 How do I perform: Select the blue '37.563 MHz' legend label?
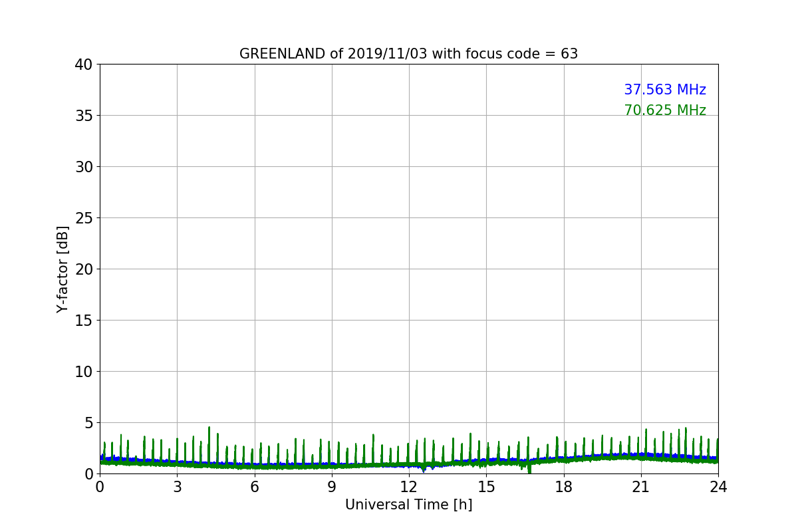(665, 90)
